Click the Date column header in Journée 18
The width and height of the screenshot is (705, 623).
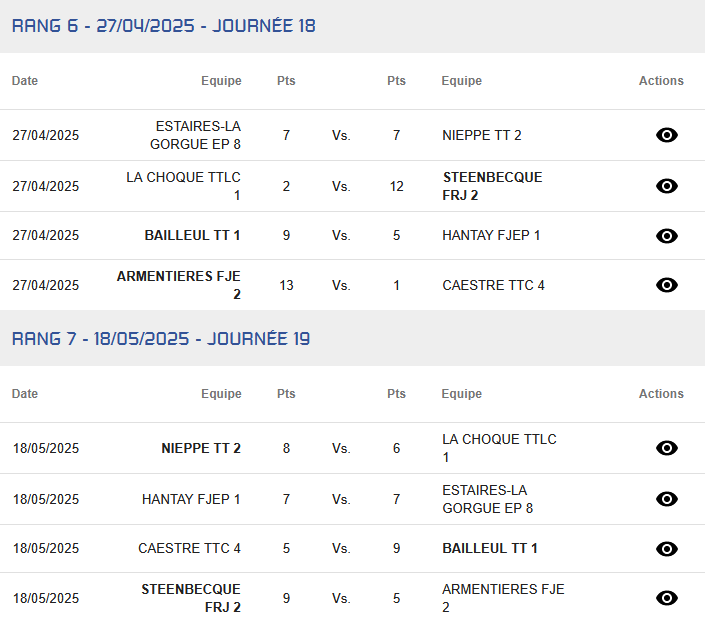[25, 80]
